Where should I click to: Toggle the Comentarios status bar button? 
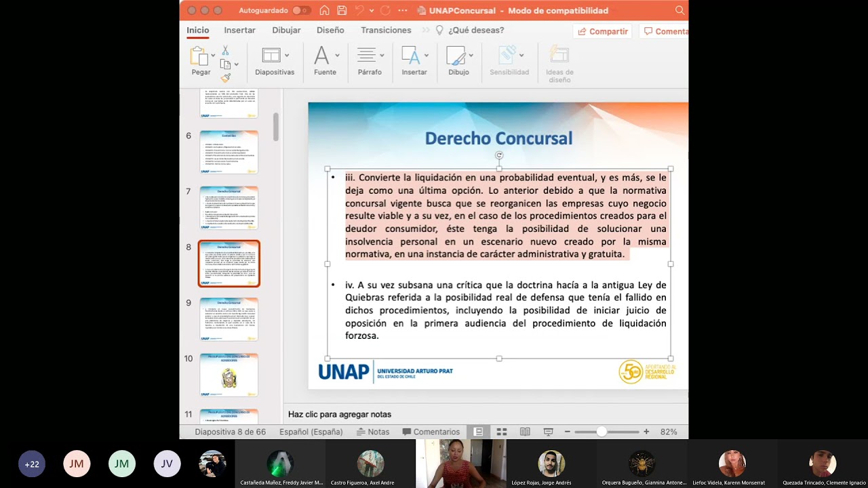pyautogui.click(x=431, y=432)
